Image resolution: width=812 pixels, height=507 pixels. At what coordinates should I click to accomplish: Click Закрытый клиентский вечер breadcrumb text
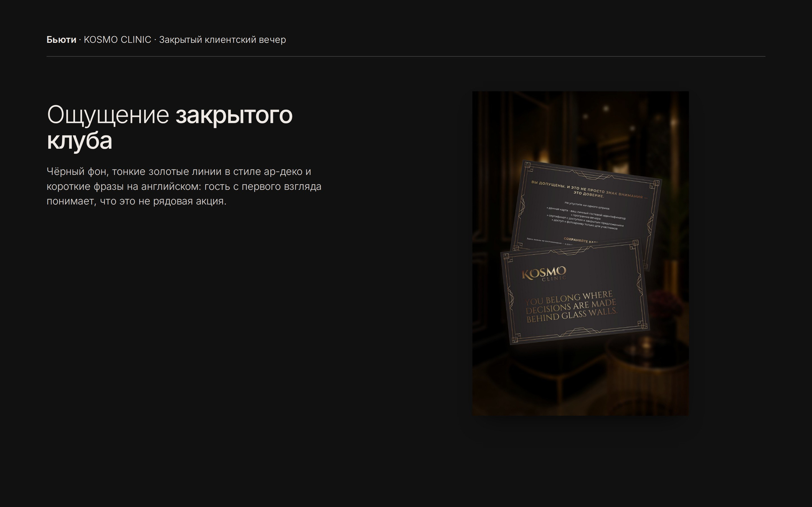coord(222,40)
